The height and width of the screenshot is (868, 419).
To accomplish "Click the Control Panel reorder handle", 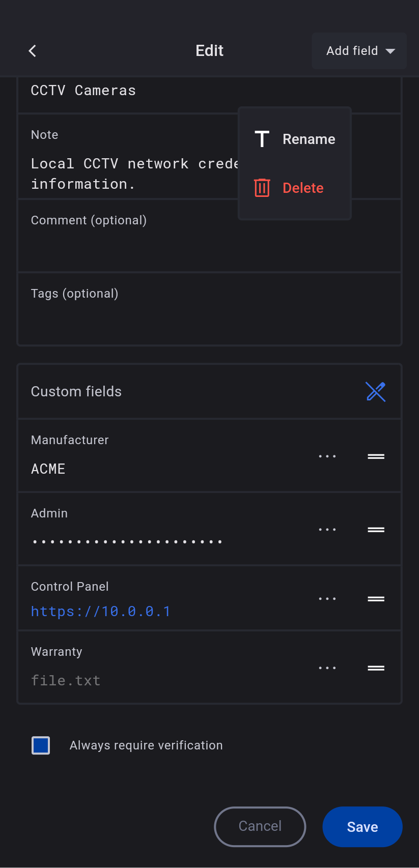I will pos(376,599).
